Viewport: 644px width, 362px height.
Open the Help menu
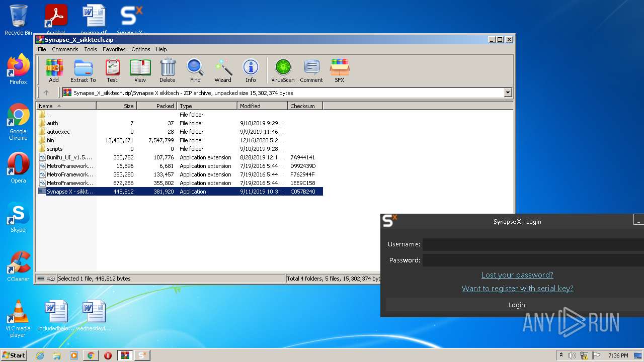click(x=161, y=49)
